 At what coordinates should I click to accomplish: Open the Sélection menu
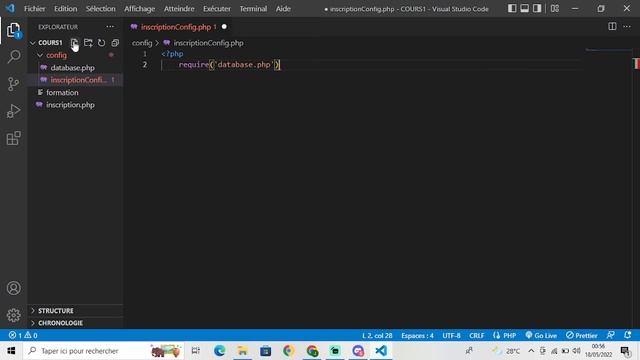pyautogui.click(x=100, y=9)
